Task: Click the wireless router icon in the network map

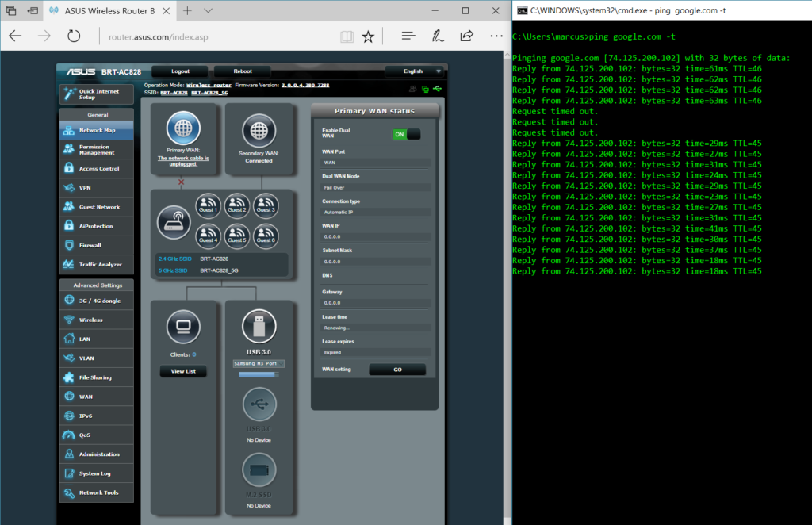Action: (173, 223)
